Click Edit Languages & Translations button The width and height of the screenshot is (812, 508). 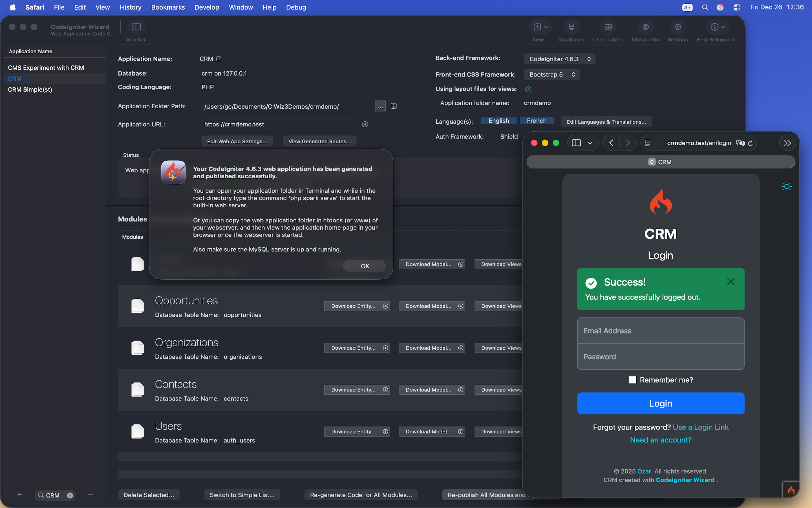pos(606,122)
